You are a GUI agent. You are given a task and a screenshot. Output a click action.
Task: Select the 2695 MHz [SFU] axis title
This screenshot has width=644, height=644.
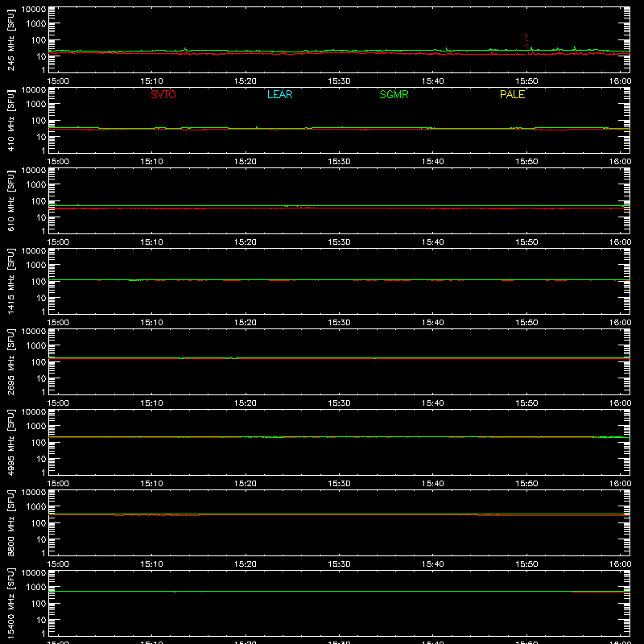coord(11,361)
